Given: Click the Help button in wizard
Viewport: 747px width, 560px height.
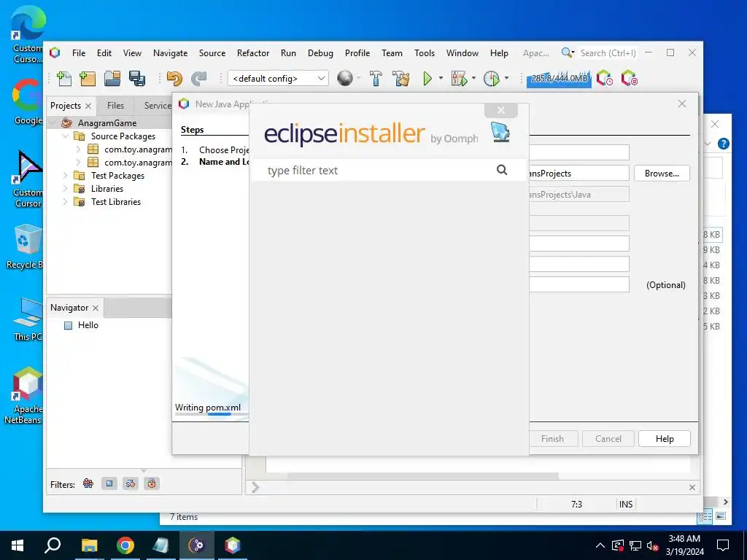Looking at the screenshot, I should point(664,438).
